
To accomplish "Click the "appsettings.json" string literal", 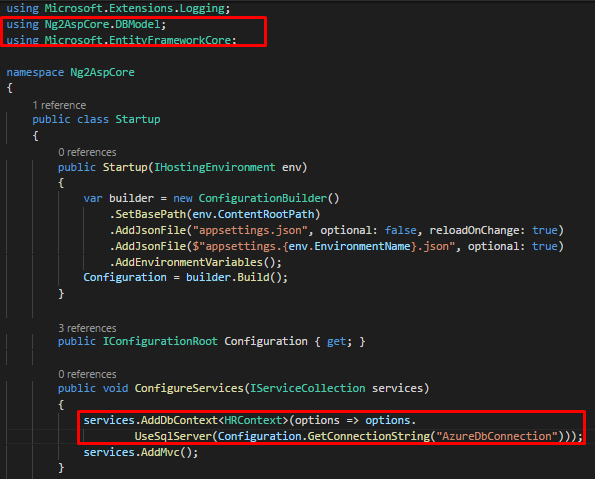I will coord(250,230).
